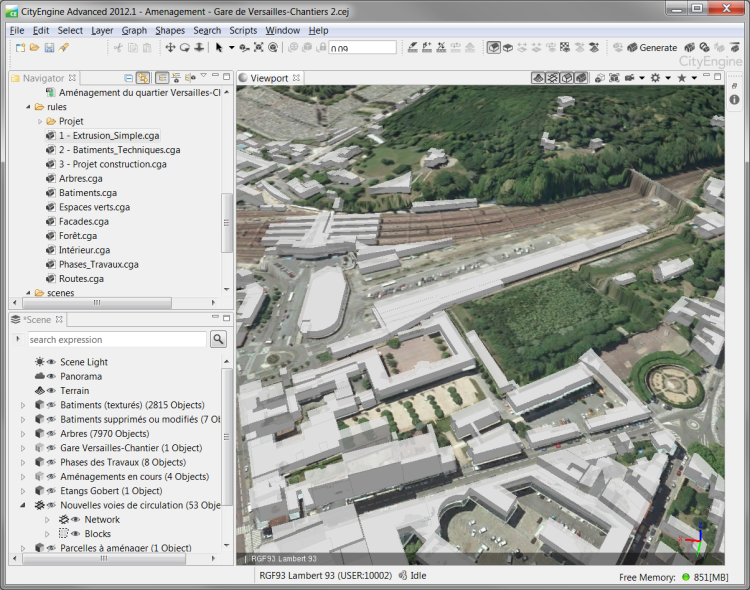
Task: Click the New file icon in toolbar
Action: click(x=20, y=47)
